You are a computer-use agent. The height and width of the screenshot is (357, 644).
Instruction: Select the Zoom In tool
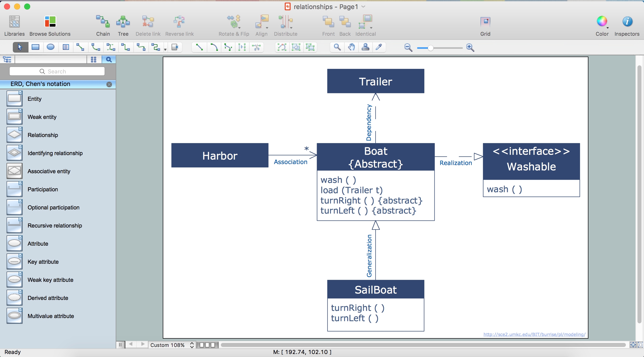coord(470,47)
